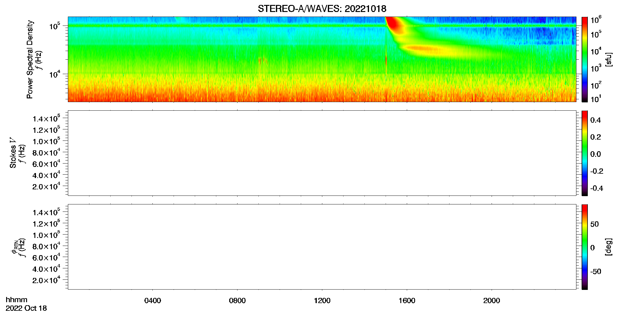
Task: Click the 0.0 tick on Stokes colorbar
Action: pos(595,154)
